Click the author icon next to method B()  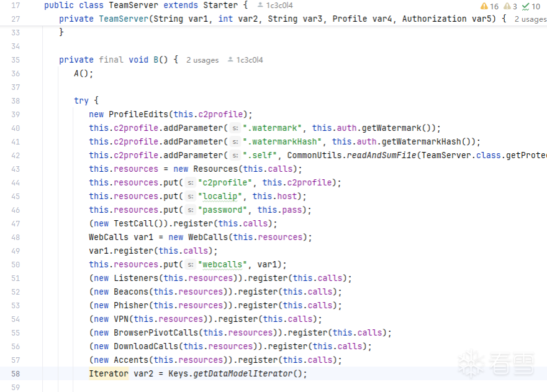pyautogui.click(x=230, y=60)
